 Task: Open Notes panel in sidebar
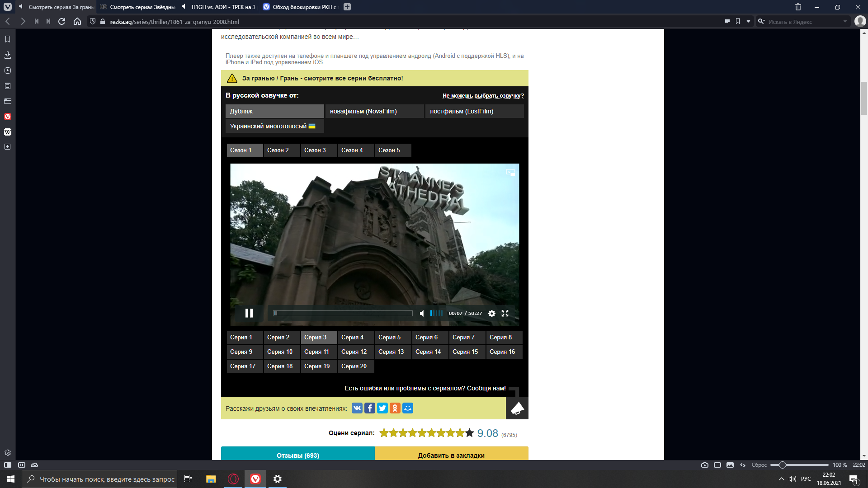tap(8, 86)
